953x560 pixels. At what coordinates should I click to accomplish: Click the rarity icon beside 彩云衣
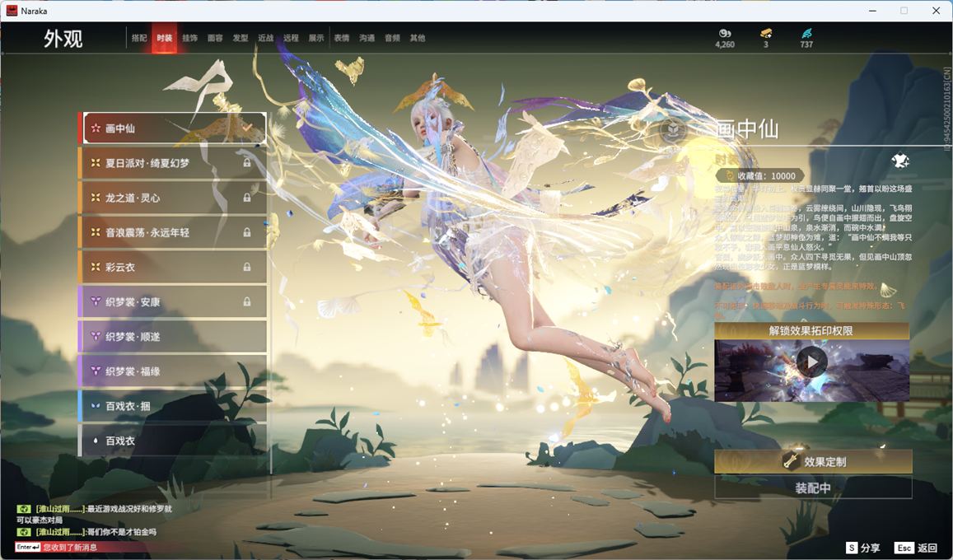[96, 267]
